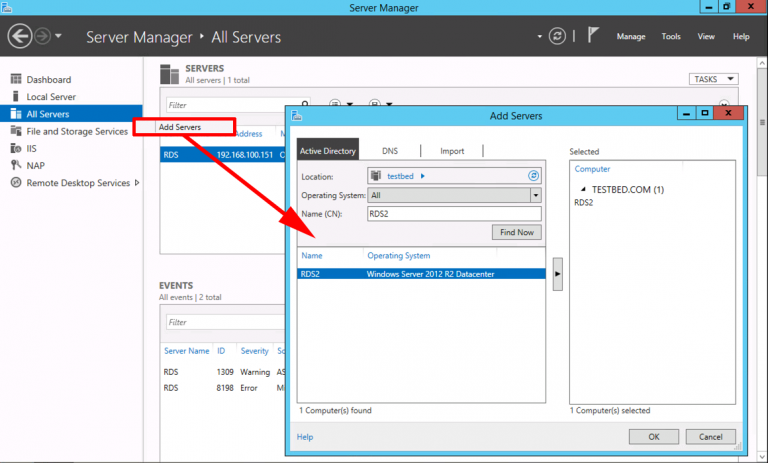Click the IIS icon in sidebar
This screenshot has width=768, height=463.
16,148
